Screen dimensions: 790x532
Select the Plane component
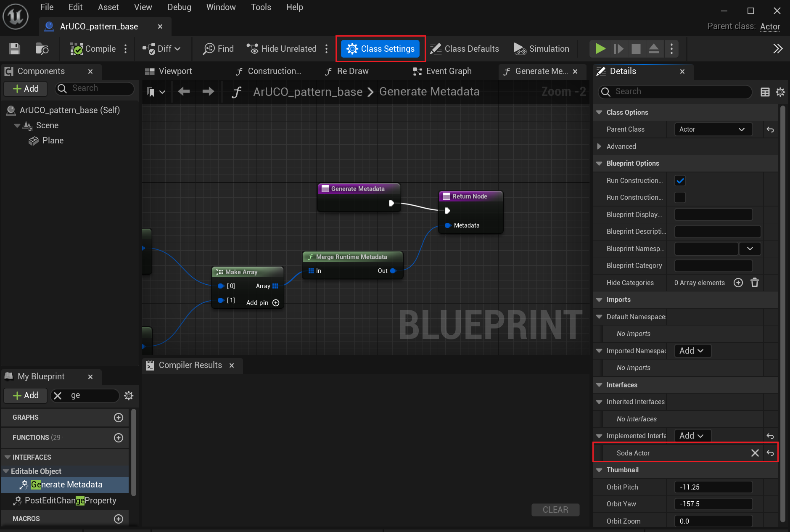(x=46, y=140)
